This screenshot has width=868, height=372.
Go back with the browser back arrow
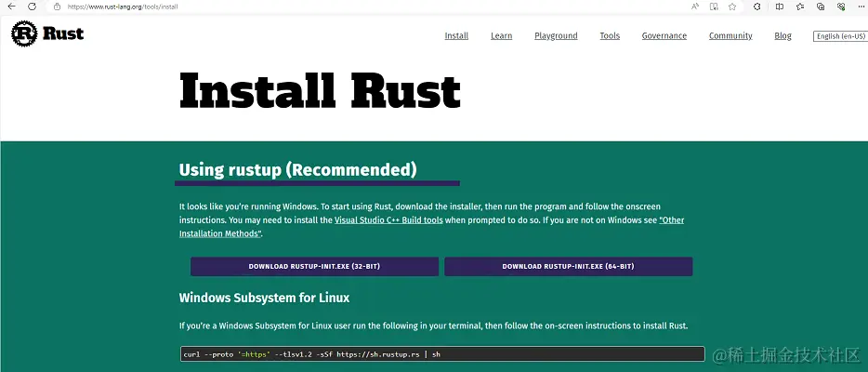coord(11,7)
